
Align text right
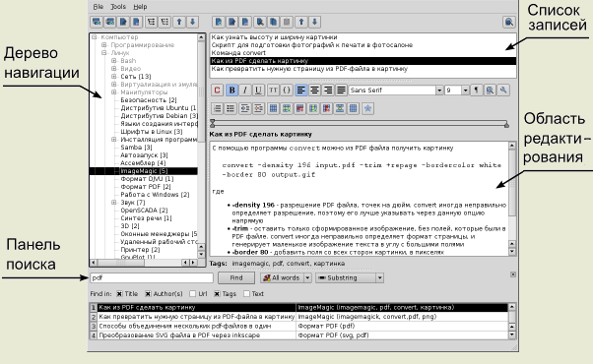(328, 90)
